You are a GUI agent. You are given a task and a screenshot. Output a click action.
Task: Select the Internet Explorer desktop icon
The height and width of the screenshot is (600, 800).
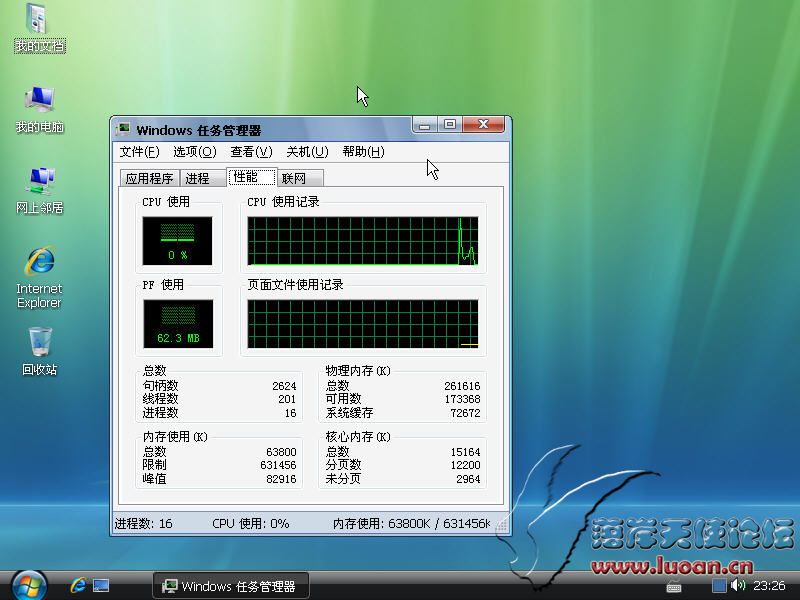pyautogui.click(x=39, y=278)
